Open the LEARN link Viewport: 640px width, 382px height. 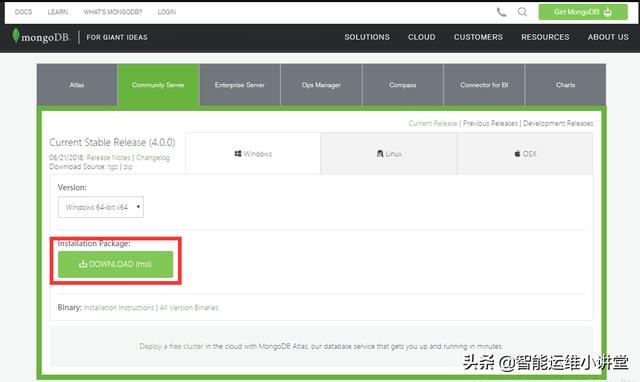(x=58, y=12)
